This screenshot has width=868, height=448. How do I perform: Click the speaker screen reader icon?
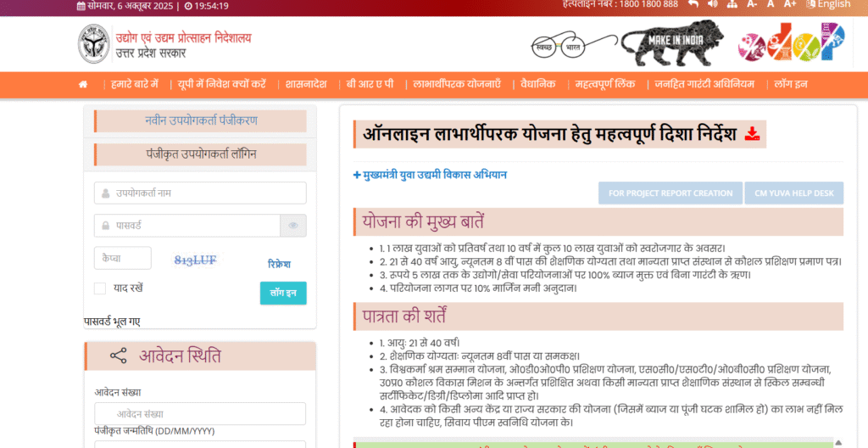[x=712, y=4]
